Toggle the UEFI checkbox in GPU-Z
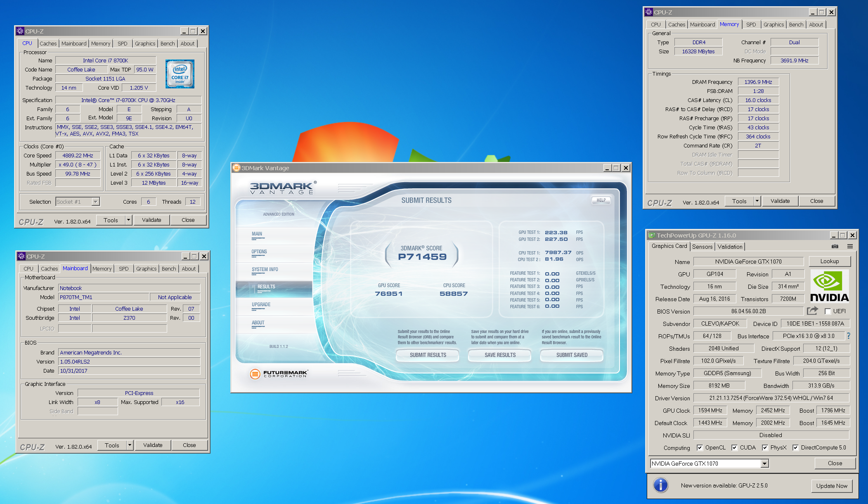The width and height of the screenshot is (868, 504). (828, 311)
